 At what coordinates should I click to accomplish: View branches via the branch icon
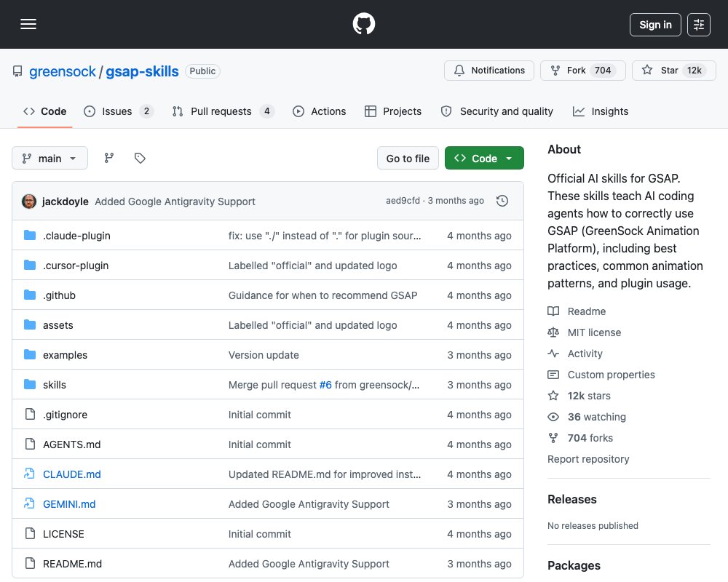pos(109,159)
